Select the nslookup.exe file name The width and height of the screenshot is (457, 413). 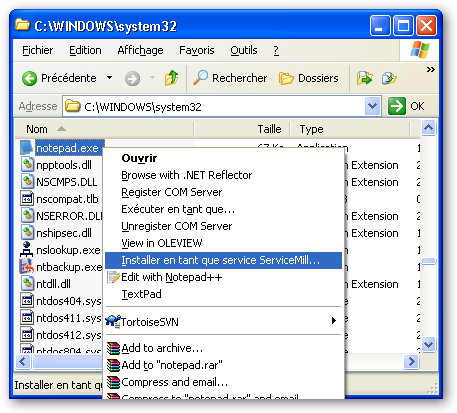[x=68, y=250]
